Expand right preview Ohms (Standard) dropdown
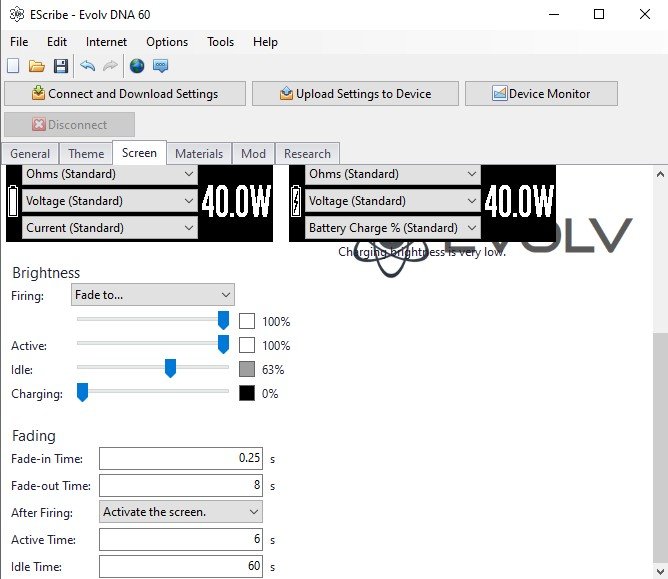Screen dimensions: 668x579 (393, 174)
